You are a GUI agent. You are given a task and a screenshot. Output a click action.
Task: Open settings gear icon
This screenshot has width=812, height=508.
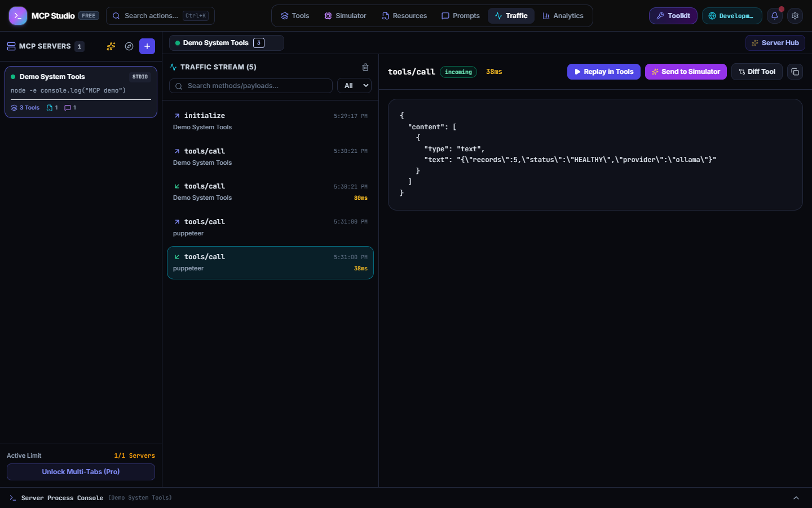click(x=795, y=16)
